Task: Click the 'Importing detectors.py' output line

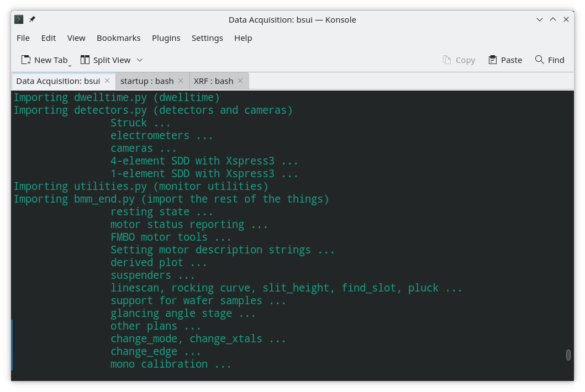Action: [x=153, y=110]
